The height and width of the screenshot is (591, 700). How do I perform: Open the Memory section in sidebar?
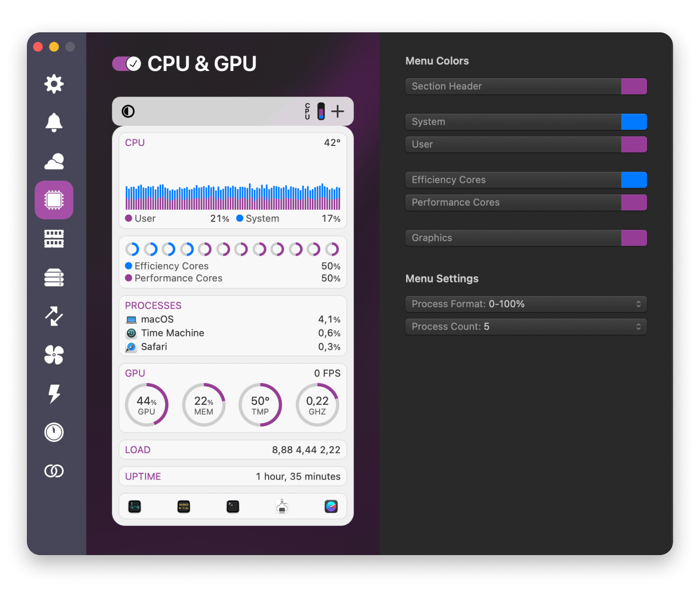pos(54,239)
